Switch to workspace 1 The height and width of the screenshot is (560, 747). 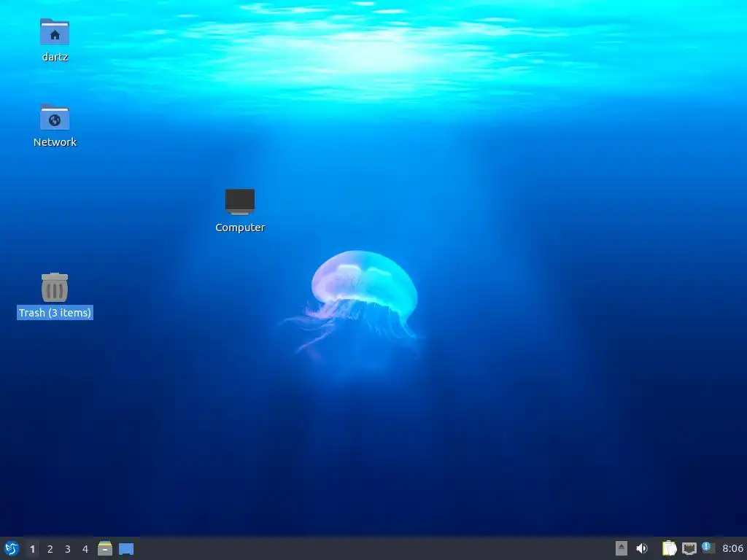[32, 549]
